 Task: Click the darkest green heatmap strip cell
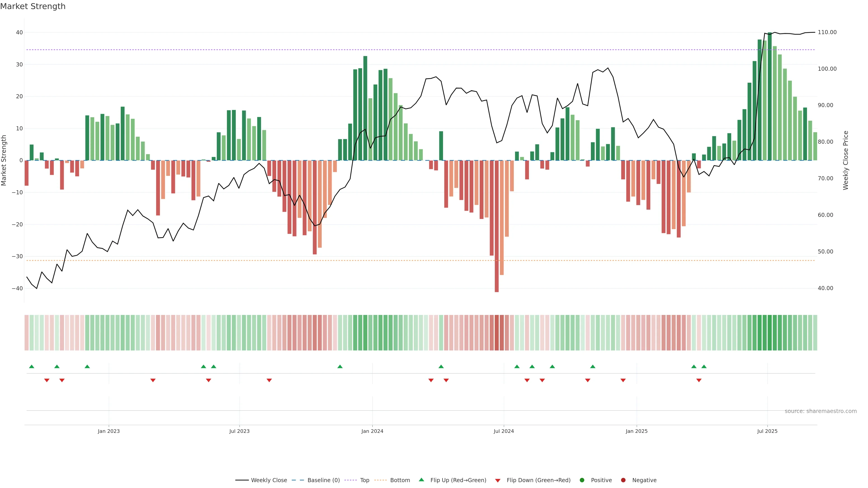click(770, 333)
